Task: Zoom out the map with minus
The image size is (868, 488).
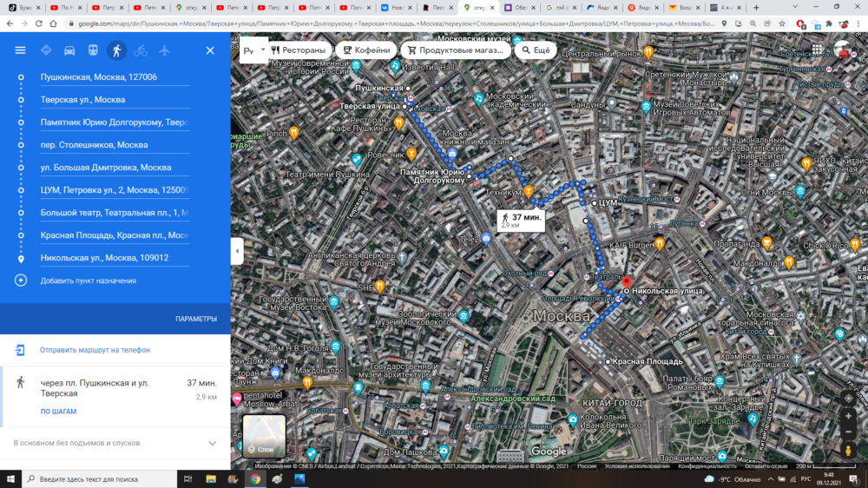Action: (848, 432)
